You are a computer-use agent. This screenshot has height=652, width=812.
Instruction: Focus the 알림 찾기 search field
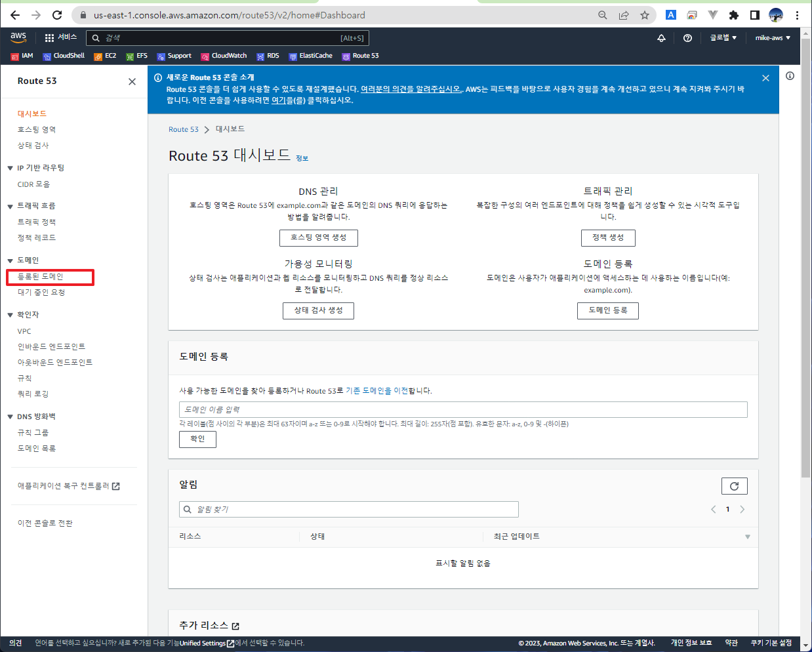tap(348, 509)
